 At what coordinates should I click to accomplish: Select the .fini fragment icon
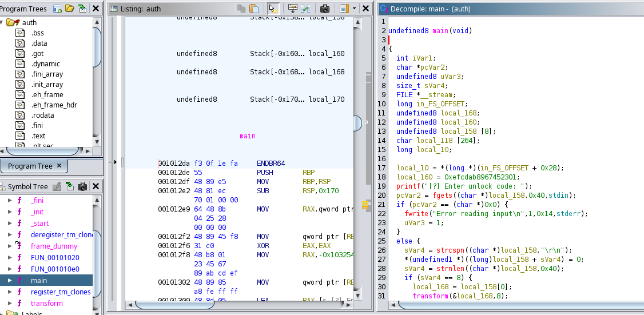pyautogui.click(x=20, y=125)
